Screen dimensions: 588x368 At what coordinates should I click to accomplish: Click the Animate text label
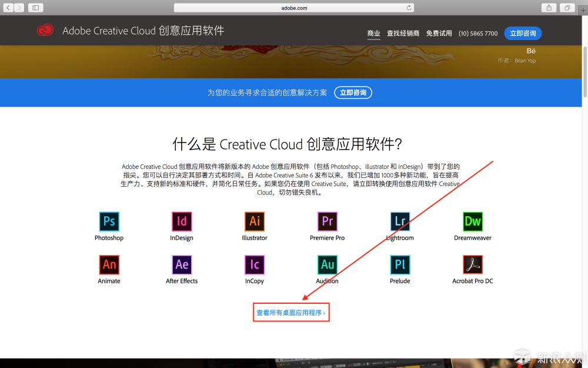coord(109,281)
